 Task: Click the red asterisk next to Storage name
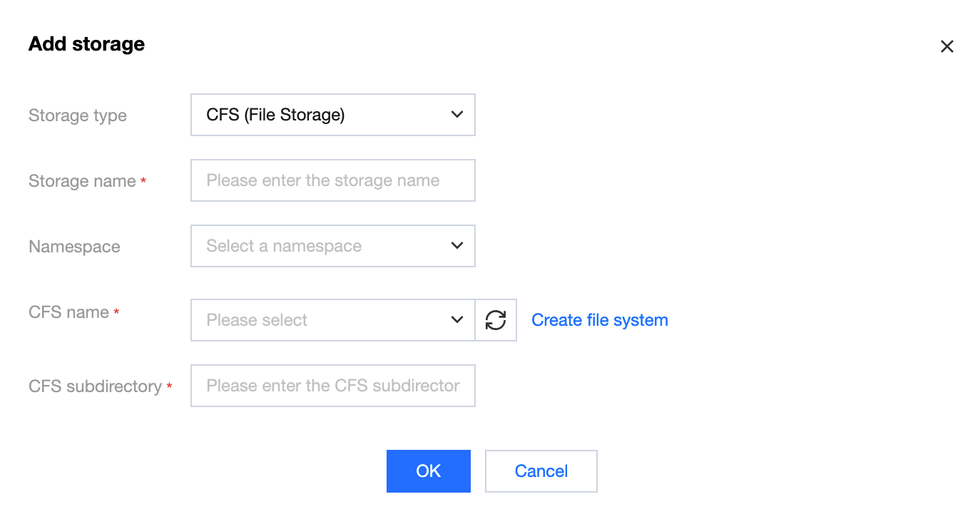[x=143, y=182]
